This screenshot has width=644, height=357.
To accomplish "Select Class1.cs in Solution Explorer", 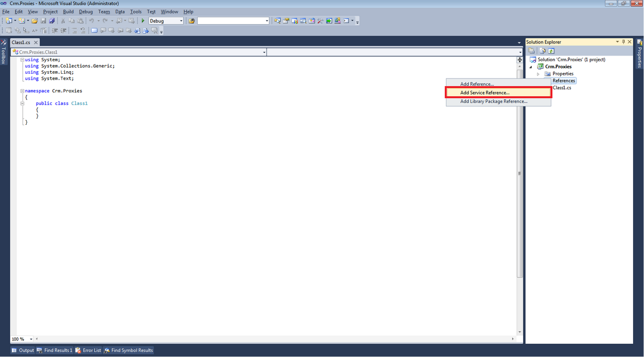I will coord(562,88).
